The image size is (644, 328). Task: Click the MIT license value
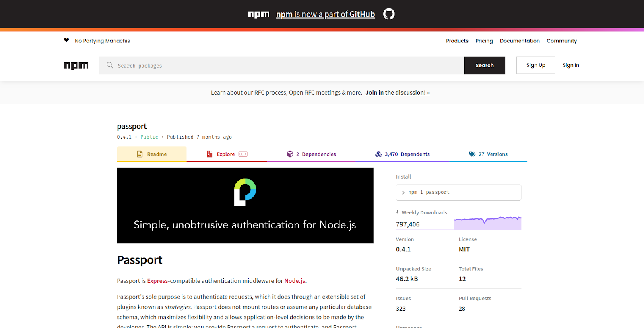464,249
